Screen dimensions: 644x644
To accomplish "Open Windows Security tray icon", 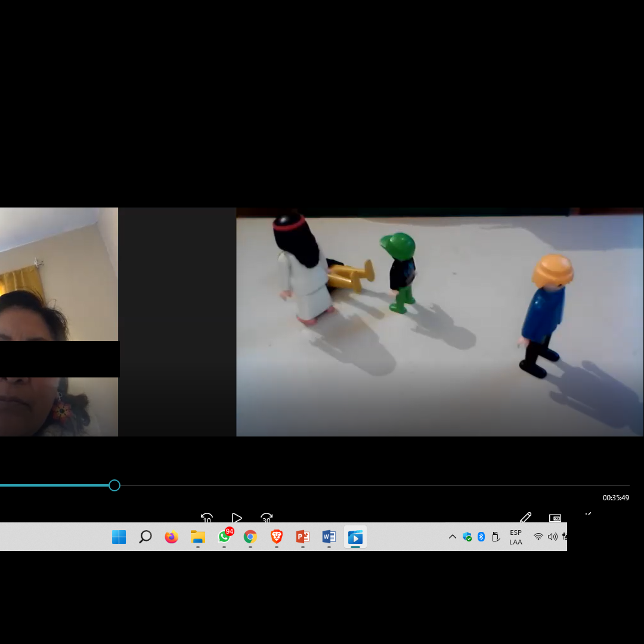I will (467, 537).
